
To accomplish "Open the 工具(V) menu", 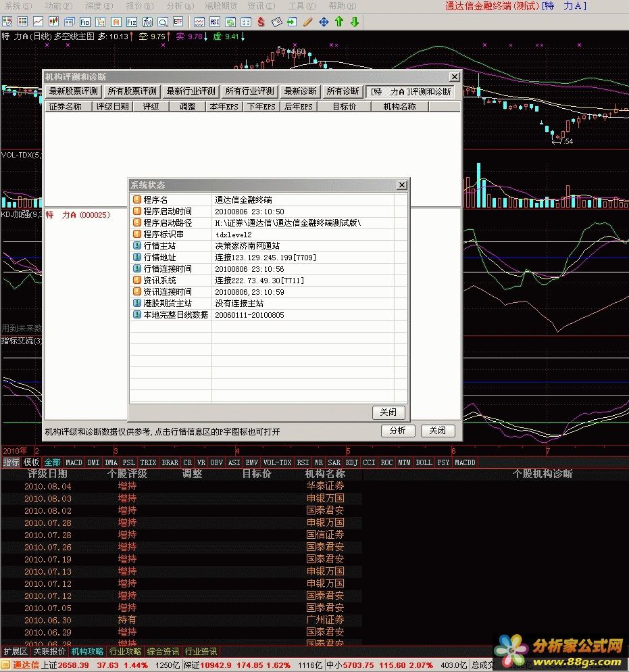I will click(302, 6).
